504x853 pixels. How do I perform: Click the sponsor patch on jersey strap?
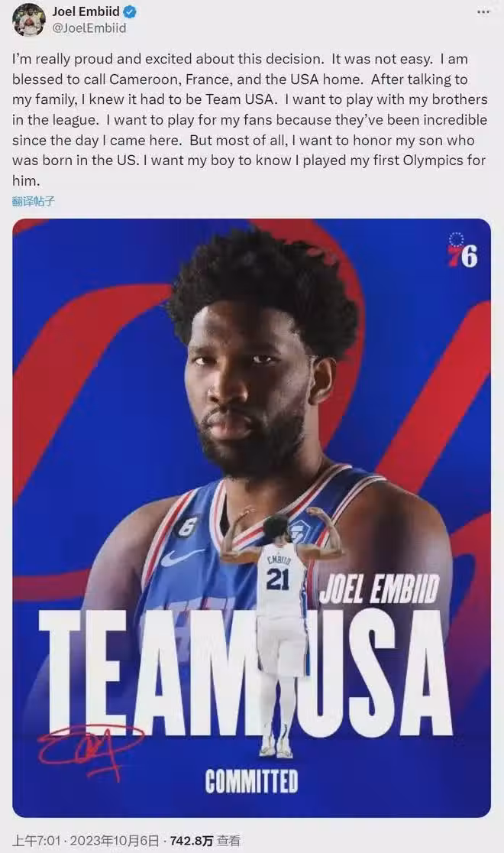pyautogui.click(x=299, y=531)
